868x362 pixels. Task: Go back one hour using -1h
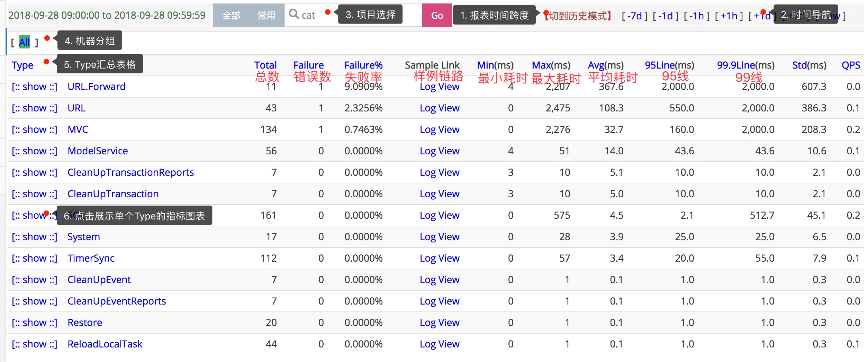coord(696,16)
